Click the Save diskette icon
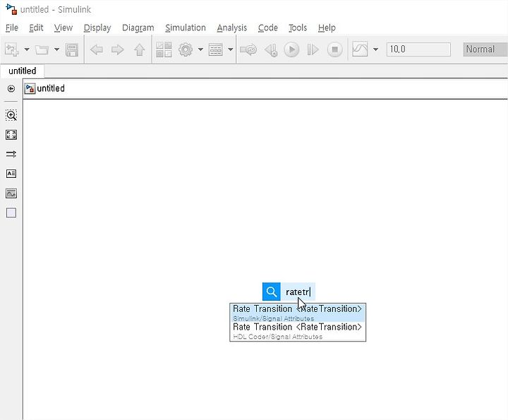The height and width of the screenshot is (420, 508). [x=72, y=49]
